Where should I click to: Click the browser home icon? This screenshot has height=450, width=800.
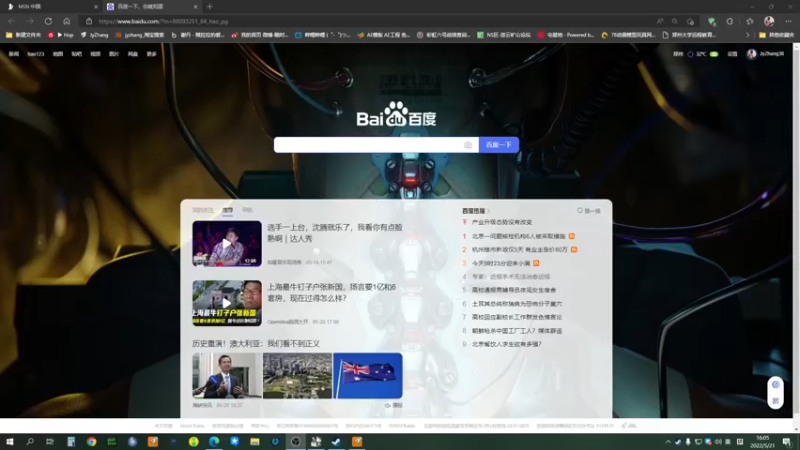(66, 21)
